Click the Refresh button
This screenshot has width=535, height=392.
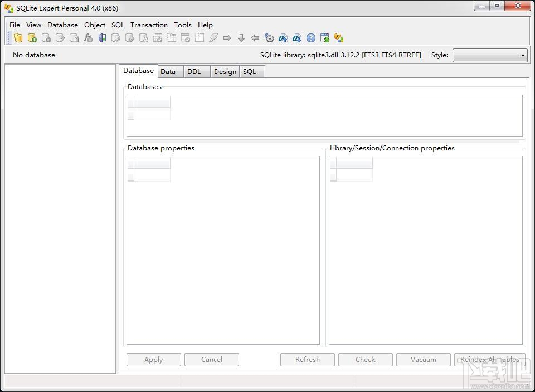[x=308, y=360]
